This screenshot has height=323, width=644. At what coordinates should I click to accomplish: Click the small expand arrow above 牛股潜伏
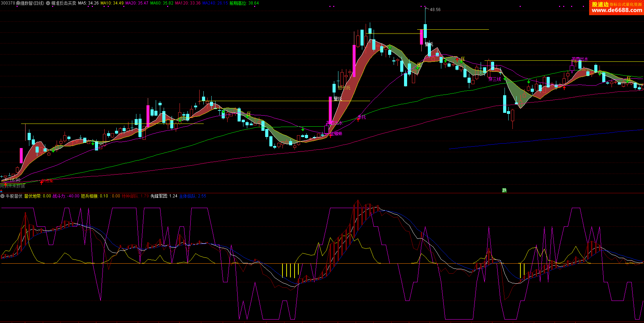(1, 191)
